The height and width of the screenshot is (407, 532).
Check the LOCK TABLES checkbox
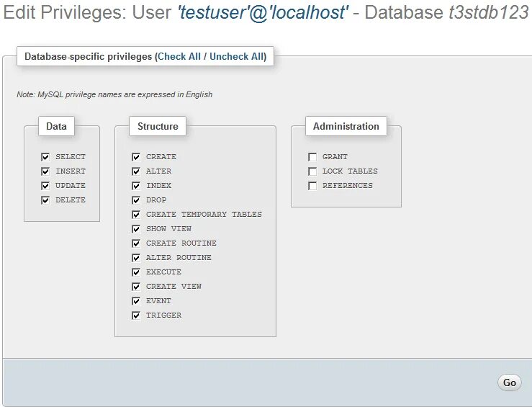coord(312,171)
